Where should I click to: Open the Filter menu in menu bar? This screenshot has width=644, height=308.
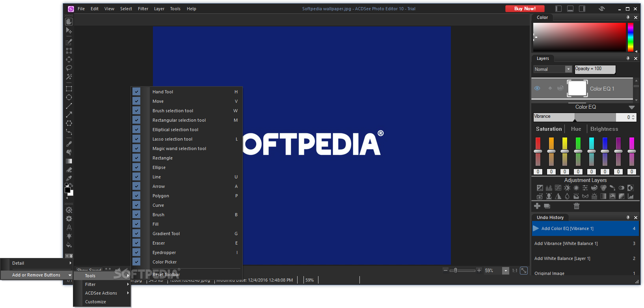point(143,9)
